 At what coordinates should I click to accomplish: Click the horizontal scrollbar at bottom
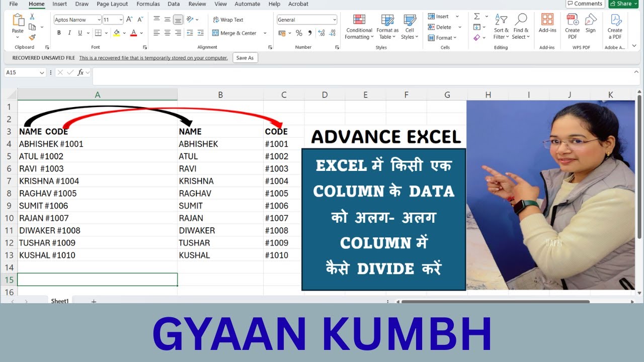pos(495,302)
